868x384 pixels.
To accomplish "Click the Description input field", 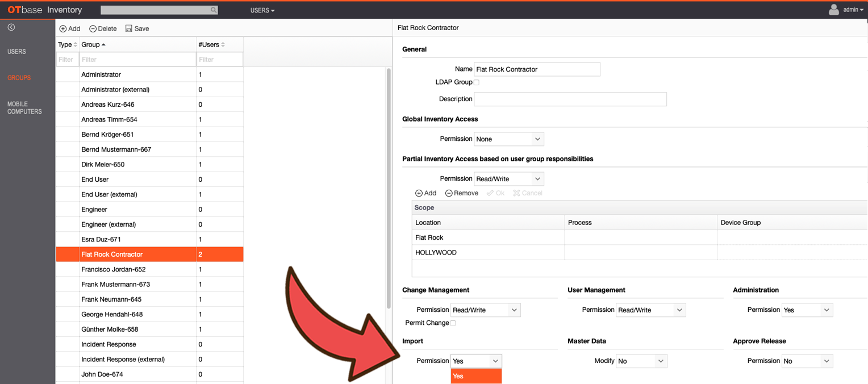I will (x=570, y=99).
